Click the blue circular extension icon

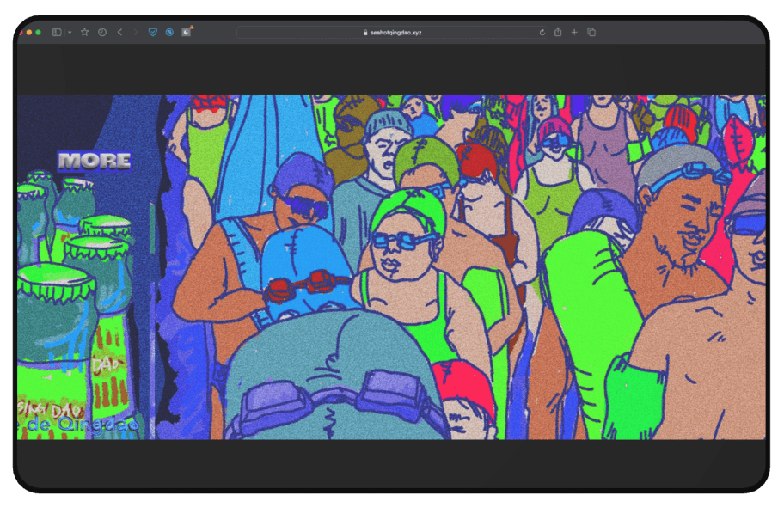point(169,32)
